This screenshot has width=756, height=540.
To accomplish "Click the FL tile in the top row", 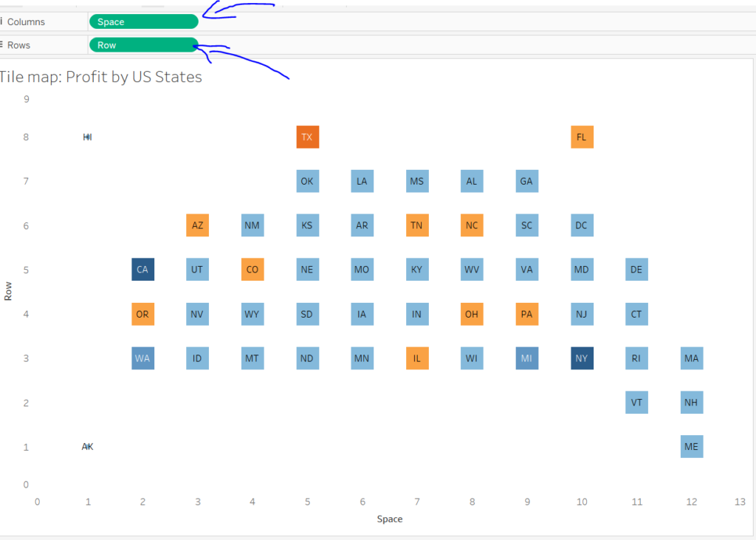I will click(582, 137).
